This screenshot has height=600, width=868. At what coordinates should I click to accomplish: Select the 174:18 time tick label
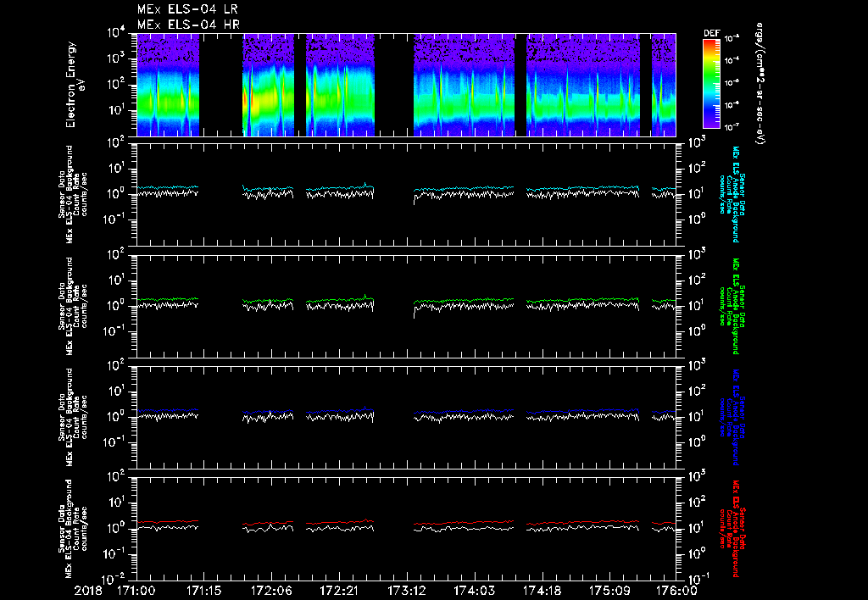pos(542,590)
